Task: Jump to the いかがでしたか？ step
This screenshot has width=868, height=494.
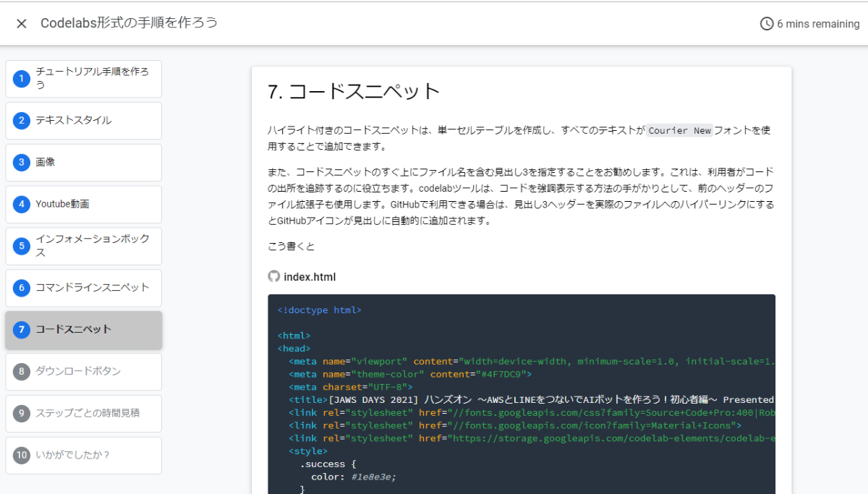Action: coord(84,456)
